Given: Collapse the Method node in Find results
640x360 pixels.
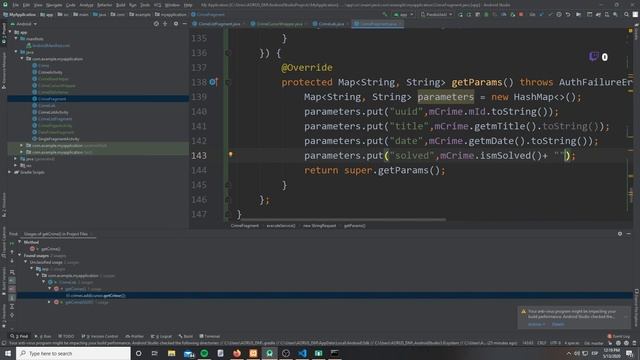Looking at the screenshot, I should [x=20, y=242].
